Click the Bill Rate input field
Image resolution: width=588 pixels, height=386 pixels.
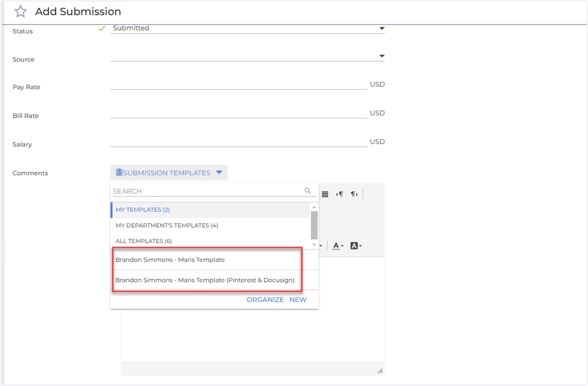pyautogui.click(x=239, y=113)
